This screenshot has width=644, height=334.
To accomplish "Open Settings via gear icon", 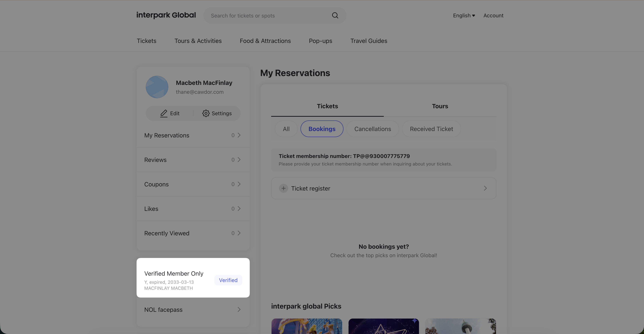I will (206, 113).
